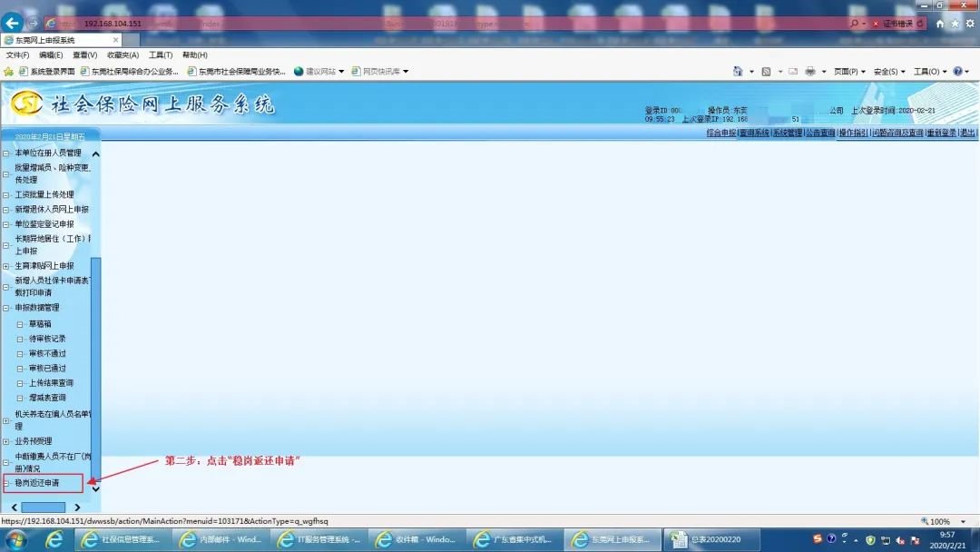The width and height of the screenshot is (980, 552).
Task: Open the 东莞社保局综合办公业务 favorite
Action: coord(130,71)
